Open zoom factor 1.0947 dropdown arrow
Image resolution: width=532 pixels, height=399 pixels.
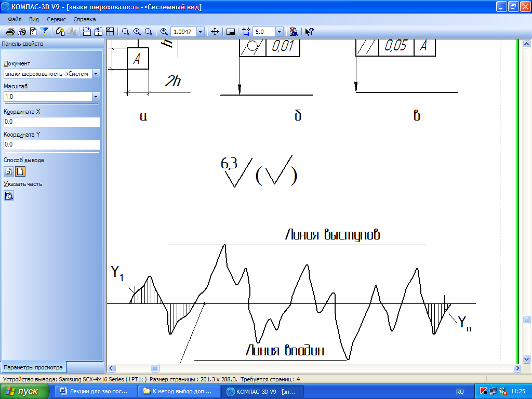pos(200,32)
